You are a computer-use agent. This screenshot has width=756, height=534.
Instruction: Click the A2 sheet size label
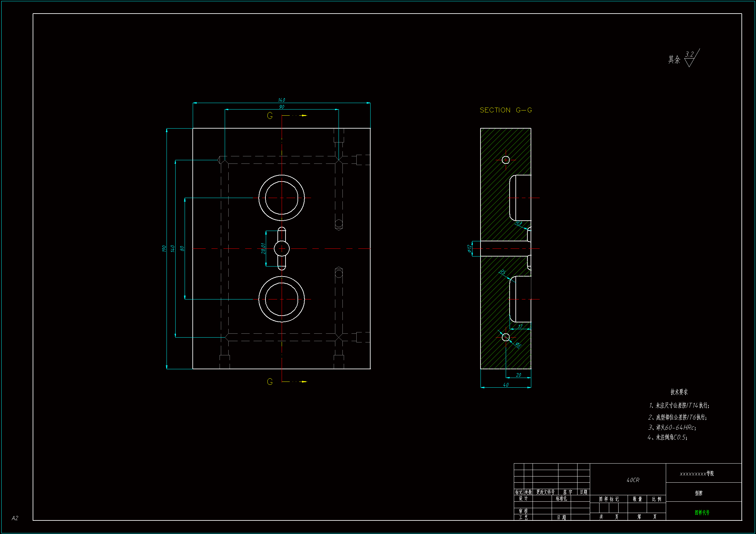[x=15, y=518]
